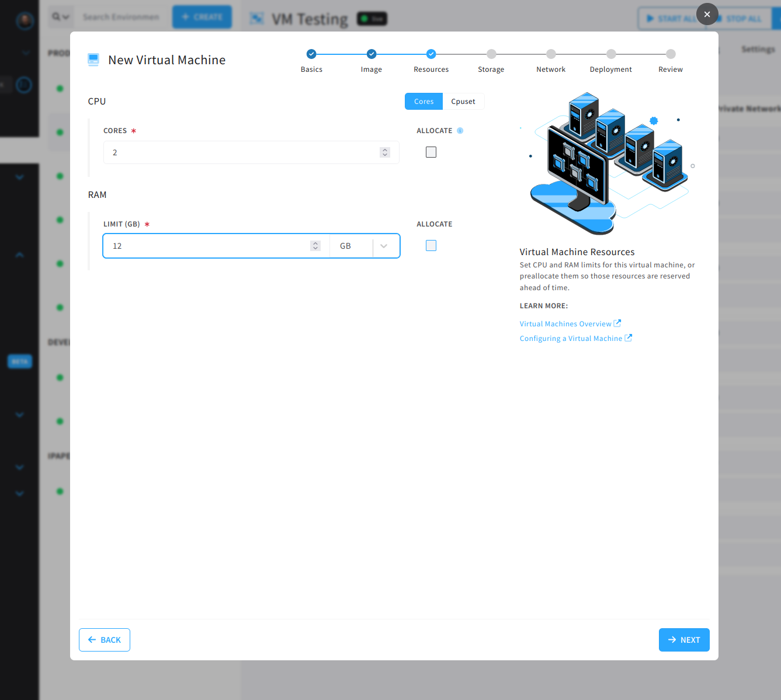Click the virtual machine icon beside the dialog title
Image resolution: width=781 pixels, height=700 pixels.
click(x=93, y=59)
